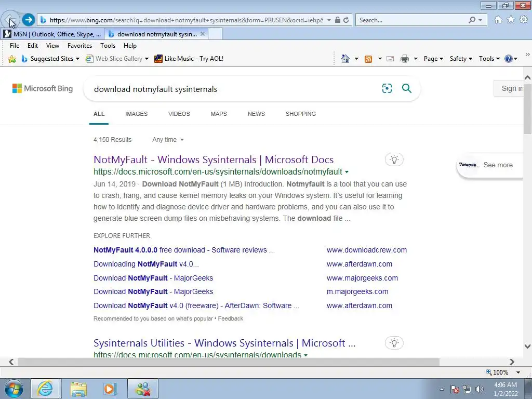Open Windows Start button

pyautogui.click(x=14, y=389)
